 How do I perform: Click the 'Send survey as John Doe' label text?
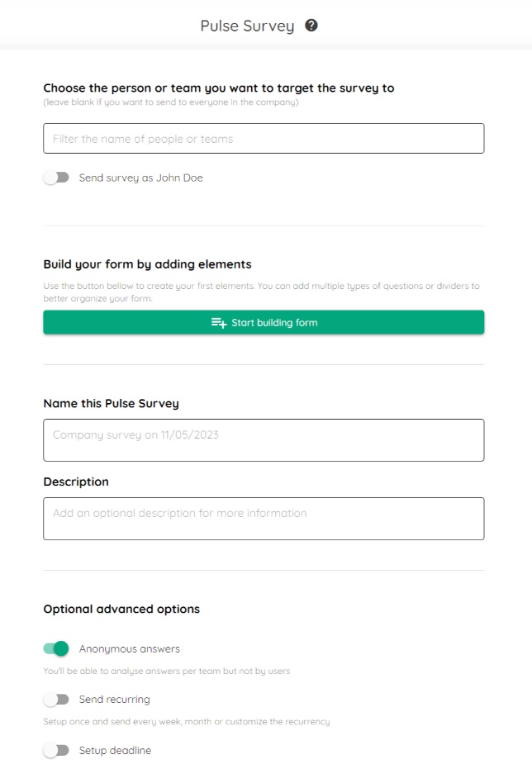(x=140, y=178)
